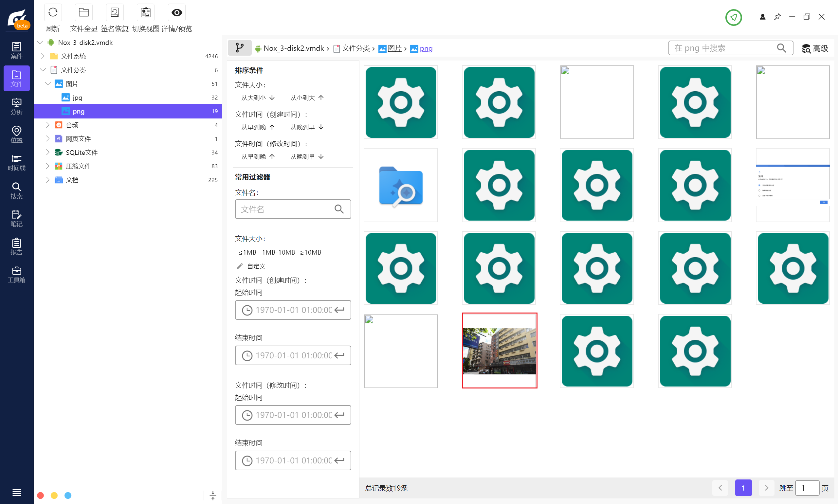Image resolution: width=838 pixels, height=504 pixels.
Task: Collapse the Nox_3-disk2.vmdk tree root
Action: coord(40,43)
